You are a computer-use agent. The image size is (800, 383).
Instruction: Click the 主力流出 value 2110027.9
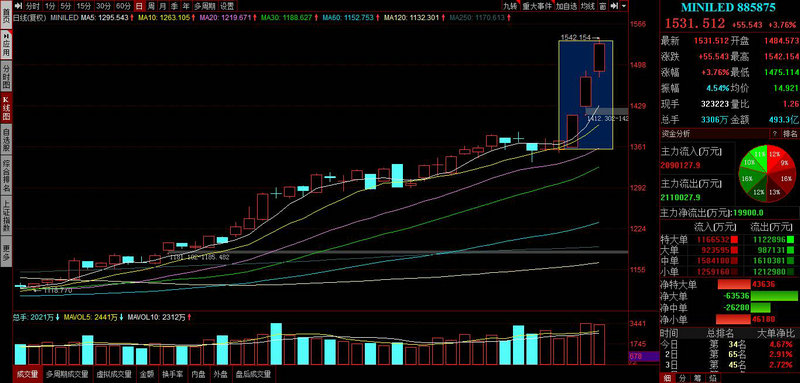point(681,197)
